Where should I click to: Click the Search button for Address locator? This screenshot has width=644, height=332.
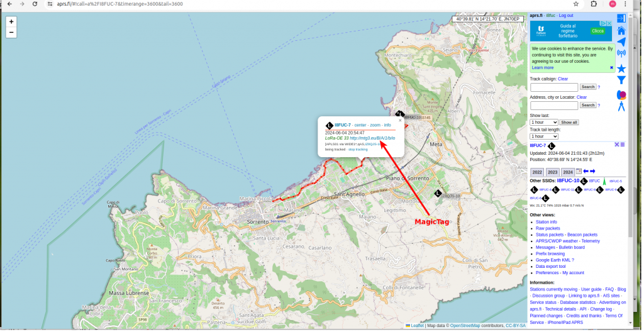point(588,105)
